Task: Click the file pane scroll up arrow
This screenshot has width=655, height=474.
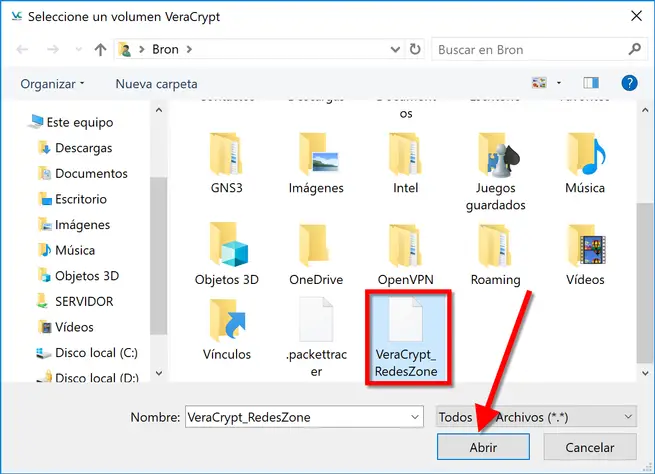Action: [645, 110]
